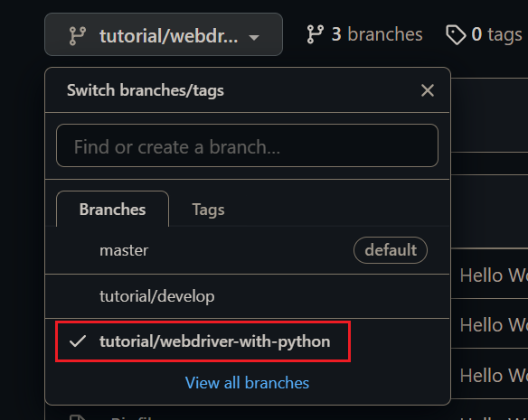Open the 3 branches link
528x420 pixels.
coord(364,34)
